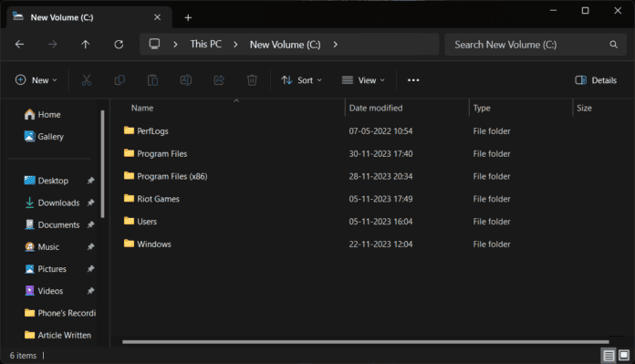Add a new tab with the plus
Screen dimensions: 635x364
(x=188, y=17)
